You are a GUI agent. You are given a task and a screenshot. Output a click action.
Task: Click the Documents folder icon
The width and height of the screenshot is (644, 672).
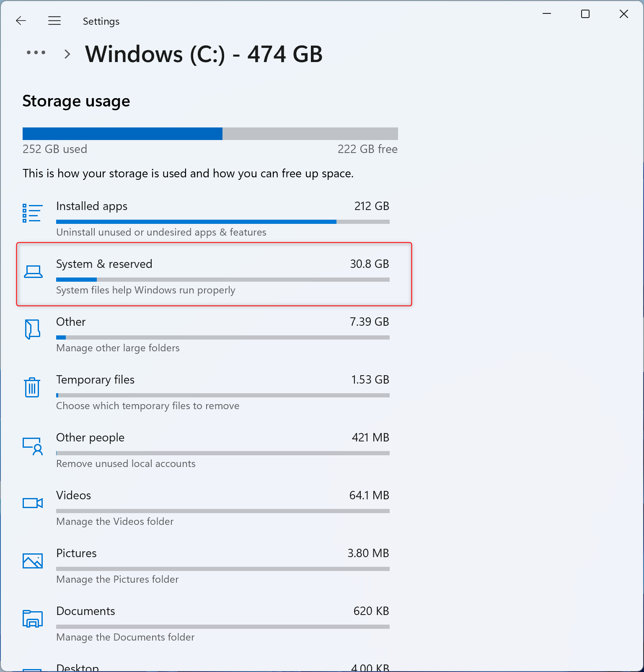pyautogui.click(x=33, y=619)
